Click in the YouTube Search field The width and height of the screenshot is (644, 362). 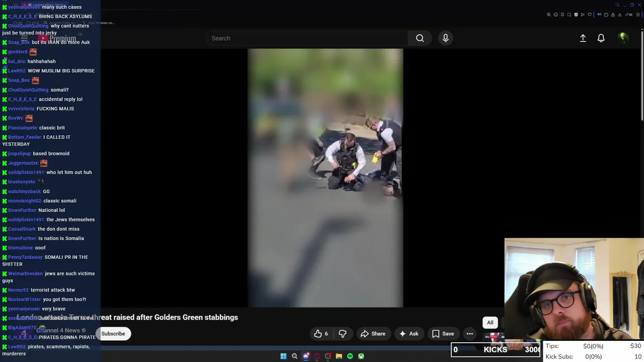(x=307, y=38)
